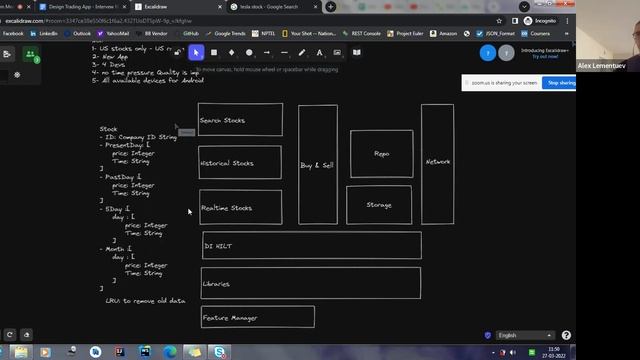Open the live collaboration button
The width and height of the screenshot is (640, 360).
click(31, 54)
